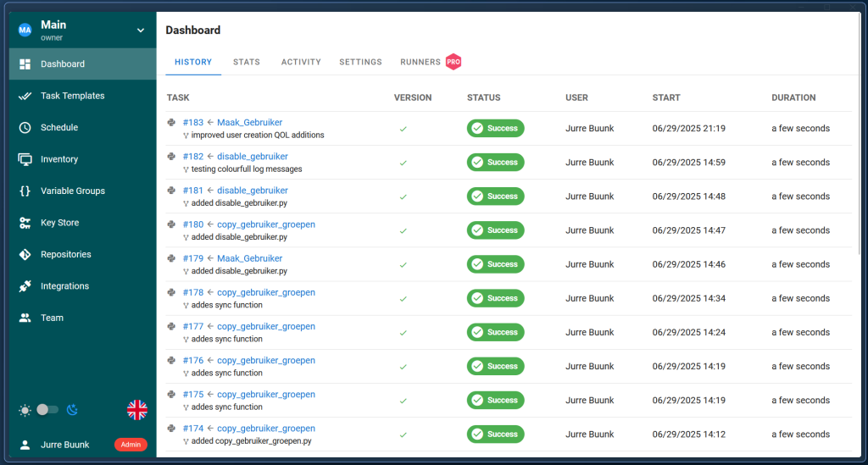Image resolution: width=868 pixels, height=465 pixels.
Task: Click the Schedule clock icon
Action: pos(25,128)
